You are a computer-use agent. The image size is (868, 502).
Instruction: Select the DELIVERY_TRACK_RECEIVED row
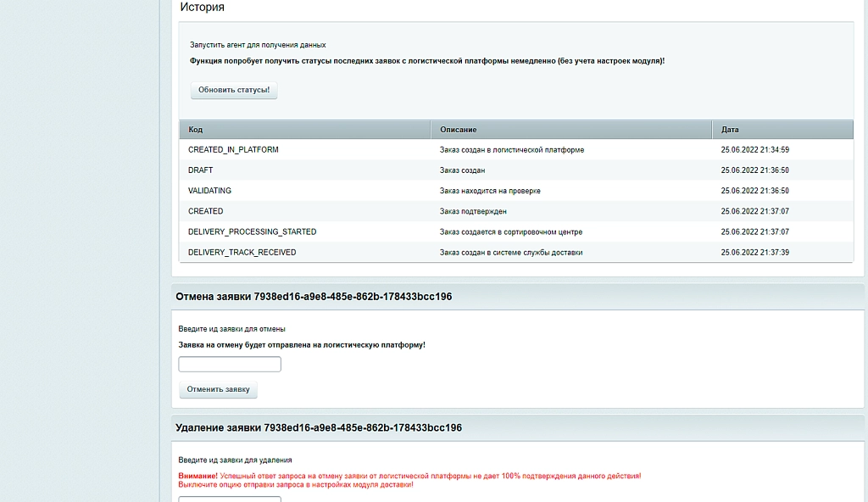point(516,252)
